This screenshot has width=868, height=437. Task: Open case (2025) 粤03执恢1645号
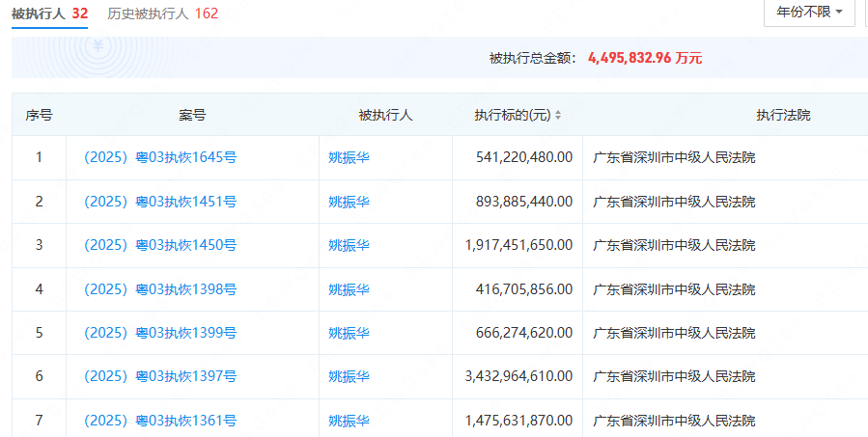point(160,157)
